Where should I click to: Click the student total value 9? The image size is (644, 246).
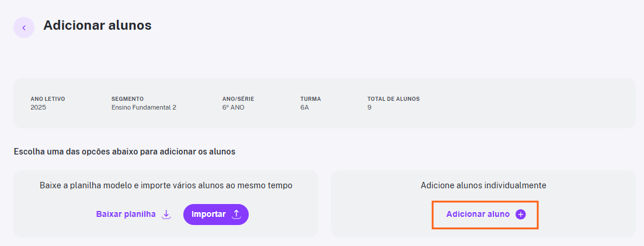369,108
